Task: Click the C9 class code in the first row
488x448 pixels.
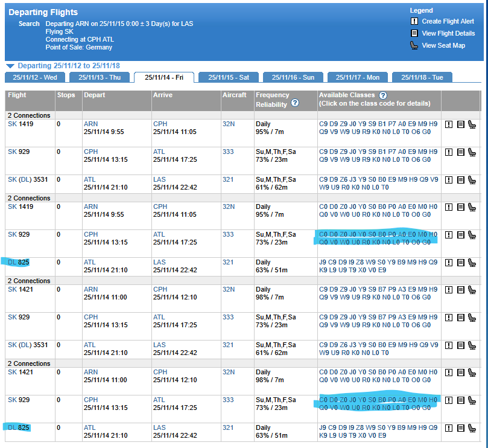Action: point(323,124)
